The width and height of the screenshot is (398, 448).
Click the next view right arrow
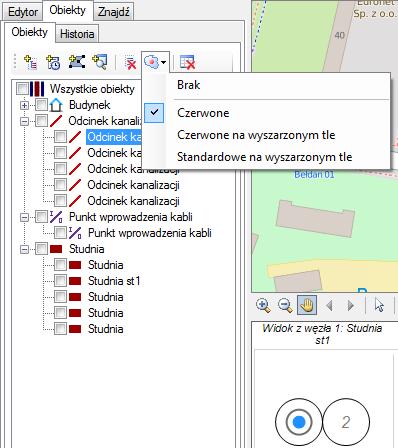(350, 305)
